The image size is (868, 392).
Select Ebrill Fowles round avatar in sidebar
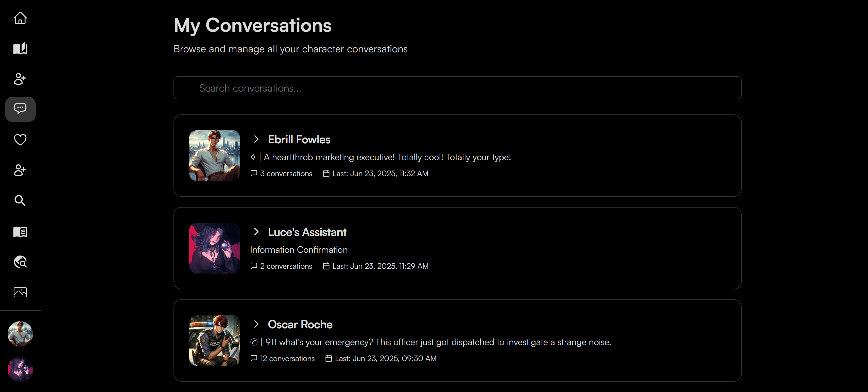20,334
